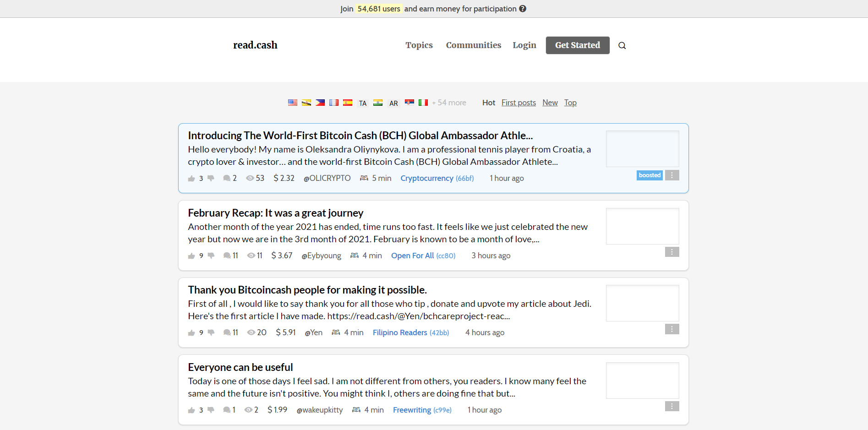Open three-dot menu on Everyone can be useful post
The width and height of the screenshot is (868, 430).
[x=672, y=406]
